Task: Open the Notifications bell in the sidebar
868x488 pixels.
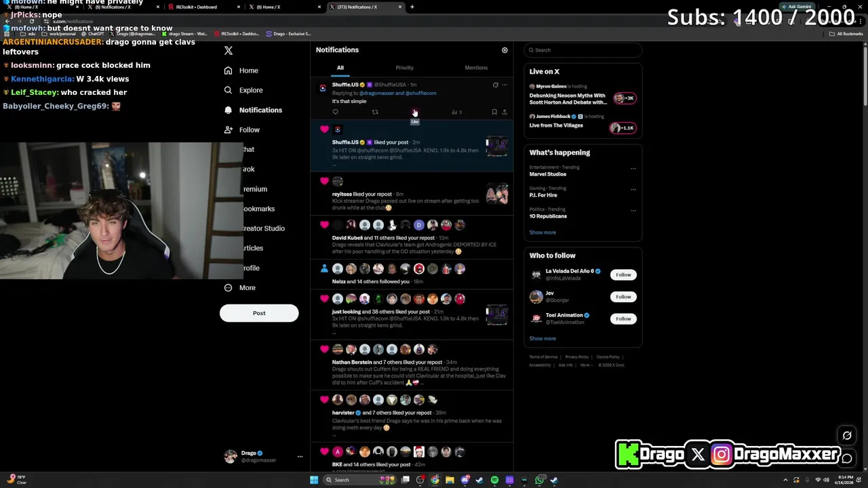Action: click(x=228, y=110)
